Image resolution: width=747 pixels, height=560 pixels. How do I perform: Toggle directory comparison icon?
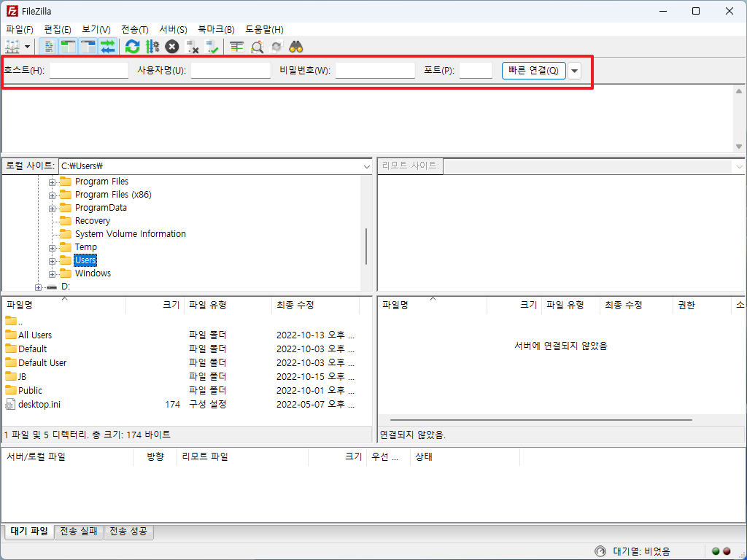(x=257, y=47)
